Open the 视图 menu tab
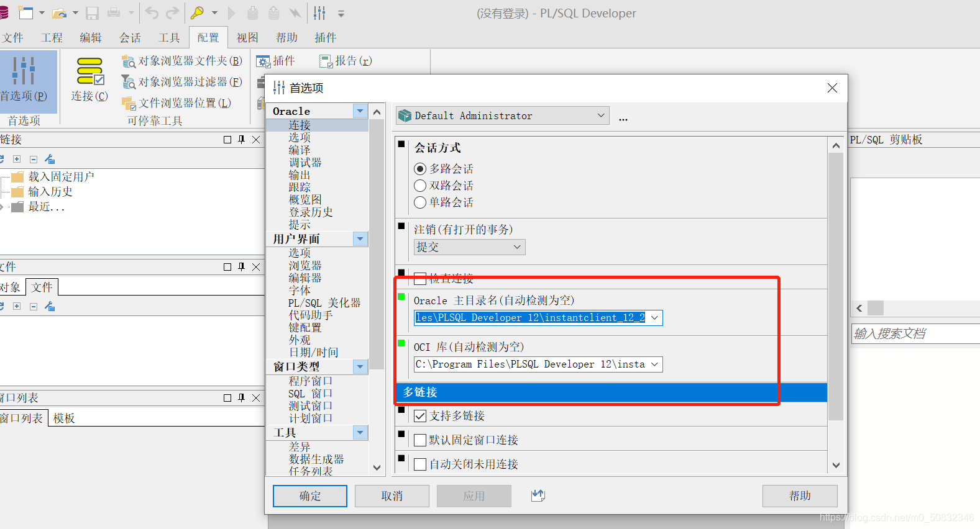The height and width of the screenshot is (529, 980). click(x=247, y=38)
